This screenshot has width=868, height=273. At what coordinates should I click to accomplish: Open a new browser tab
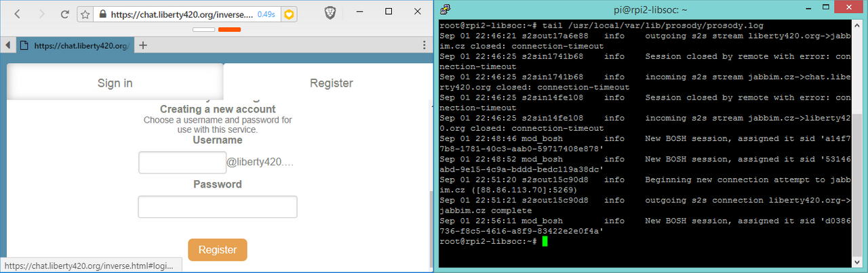[142, 45]
